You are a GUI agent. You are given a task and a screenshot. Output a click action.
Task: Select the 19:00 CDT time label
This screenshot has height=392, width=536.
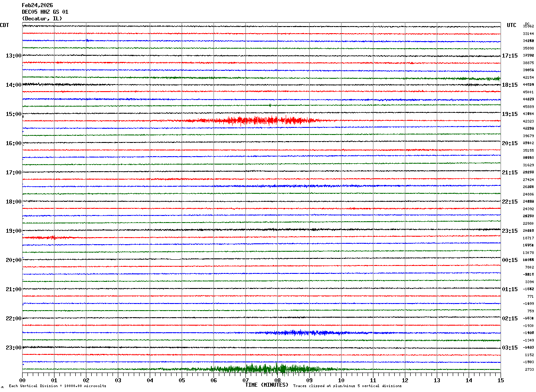coord(14,231)
